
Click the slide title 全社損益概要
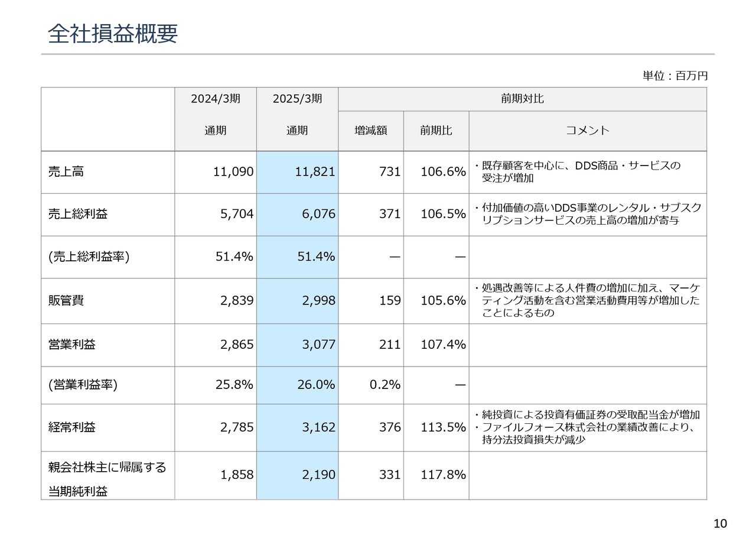[112, 34]
